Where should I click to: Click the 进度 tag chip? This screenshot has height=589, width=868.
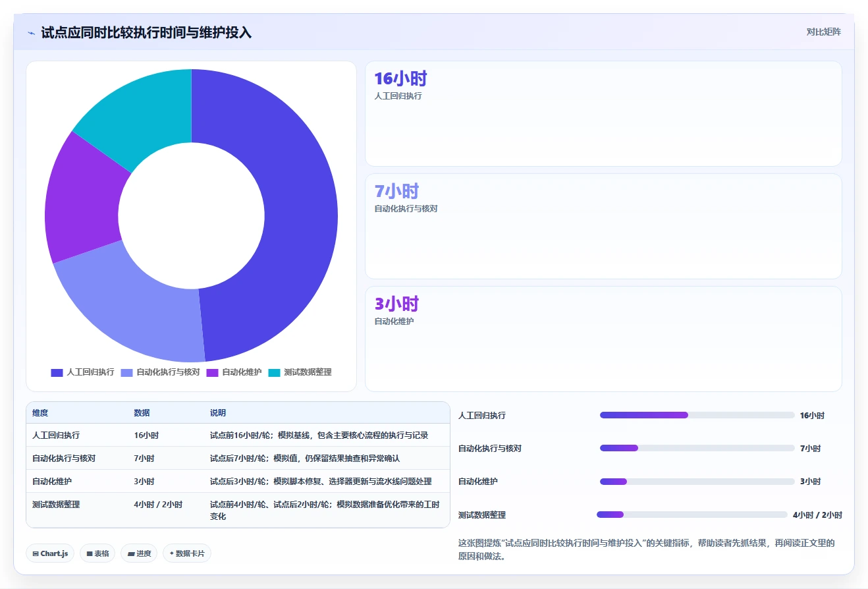139,553
